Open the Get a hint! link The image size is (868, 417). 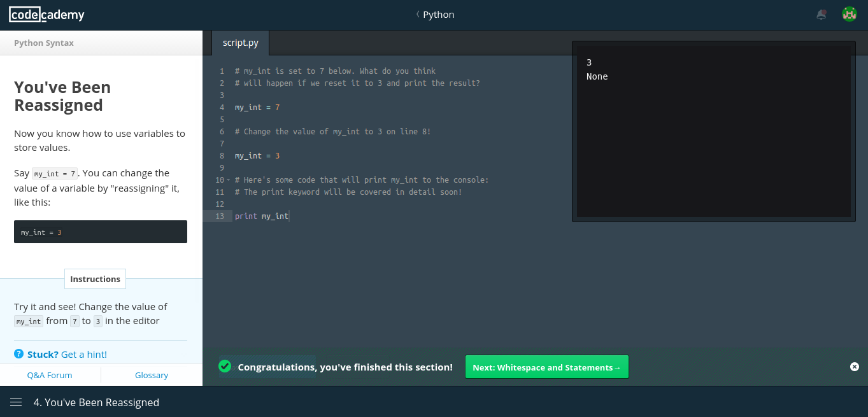pyautogui.click(x=84, y=355)
